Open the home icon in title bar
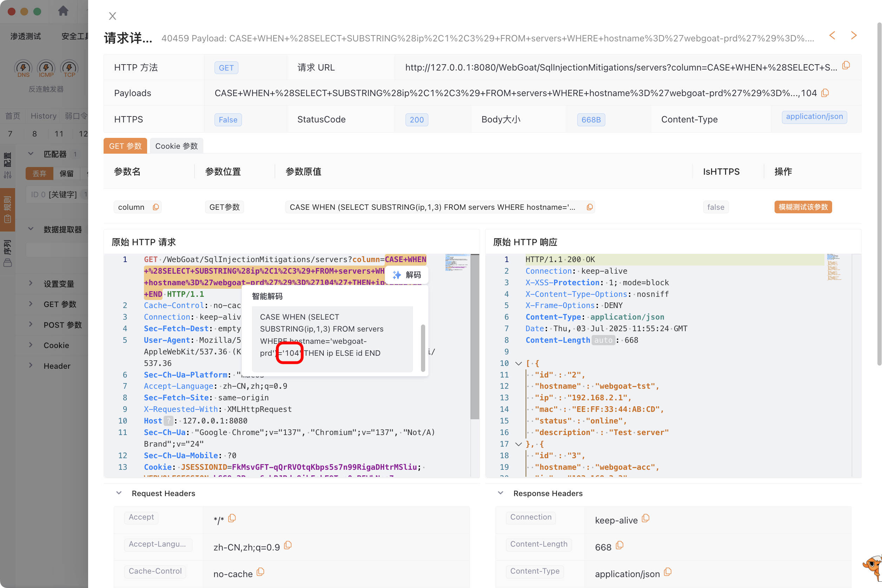 pos(63,11)
